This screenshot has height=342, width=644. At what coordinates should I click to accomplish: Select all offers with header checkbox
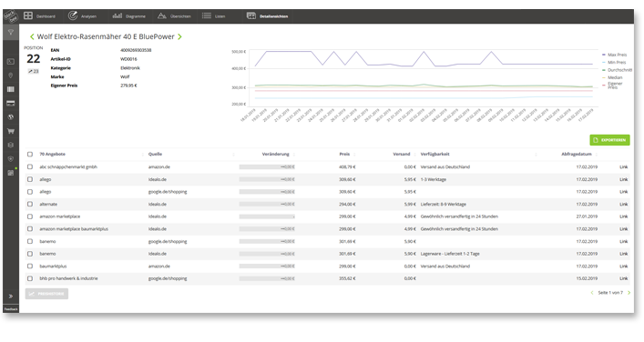30,155
